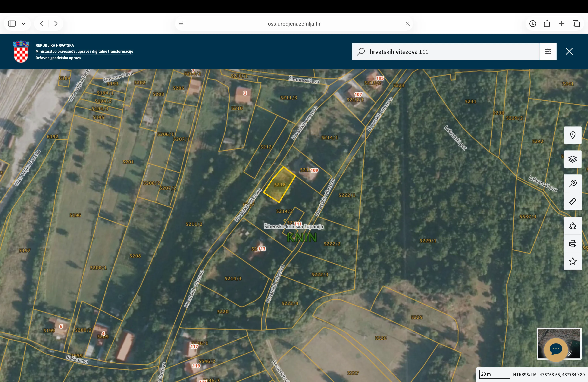Go forward to the next page
The image size is (588, 382).
coord(56,24)
